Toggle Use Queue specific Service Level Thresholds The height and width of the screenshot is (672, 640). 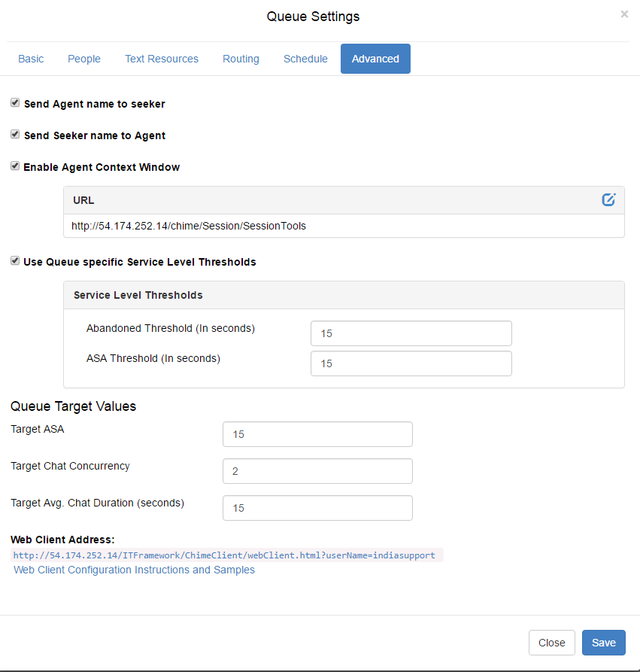pyautogui.click(x=15, y=261)
